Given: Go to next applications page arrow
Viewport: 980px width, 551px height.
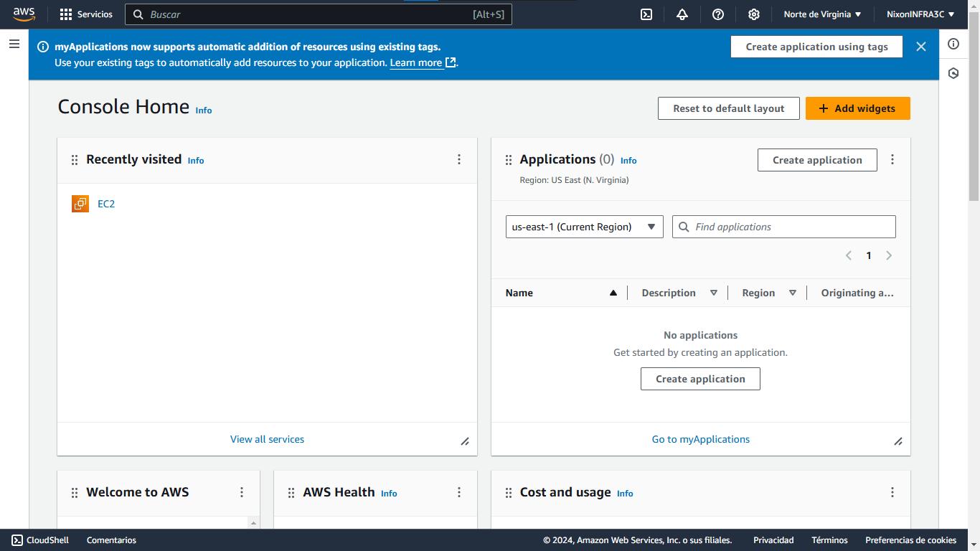Looking at the screenshot, I should coord(889,255).
